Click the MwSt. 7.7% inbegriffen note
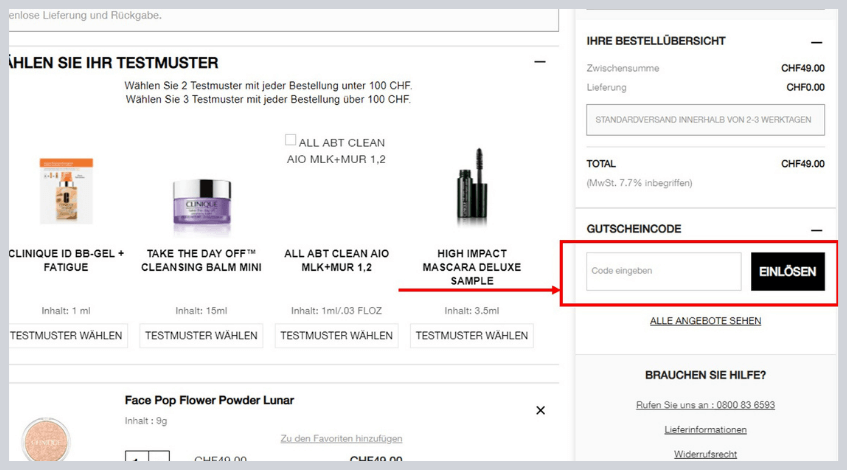 pos(640,183)
